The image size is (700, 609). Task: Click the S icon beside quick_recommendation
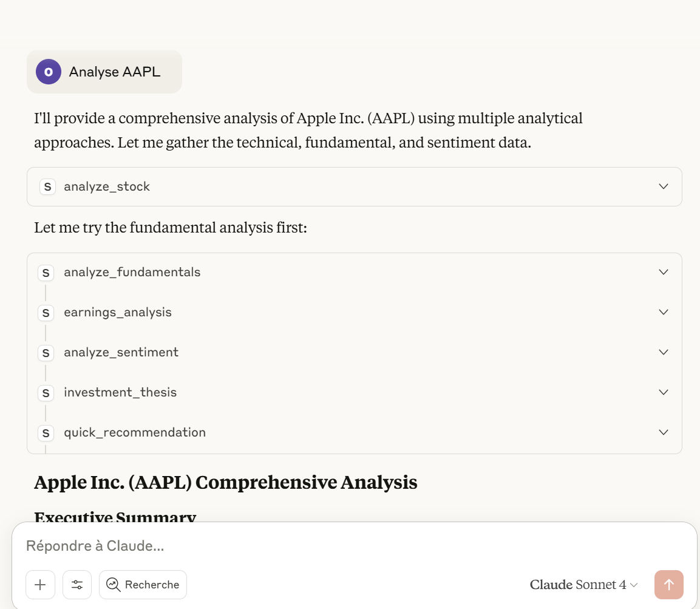click(46, 433)
